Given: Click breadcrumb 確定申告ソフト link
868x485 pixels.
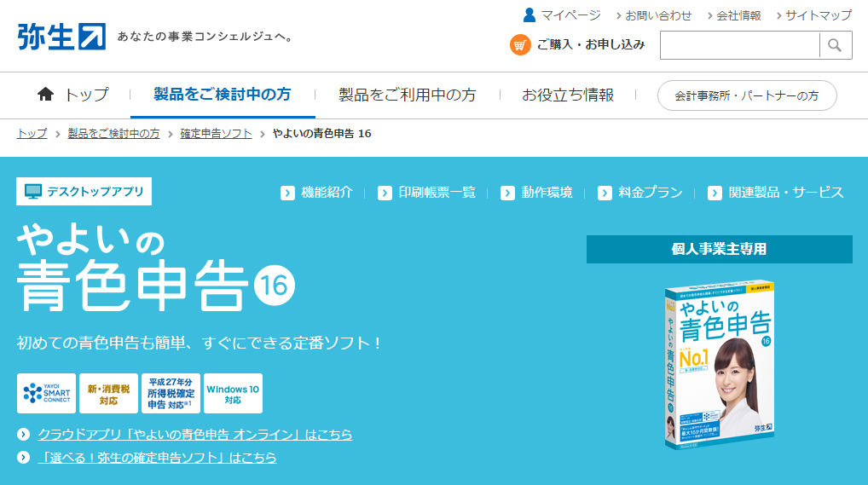Looking at the screenshot, I should click(216, 134).
